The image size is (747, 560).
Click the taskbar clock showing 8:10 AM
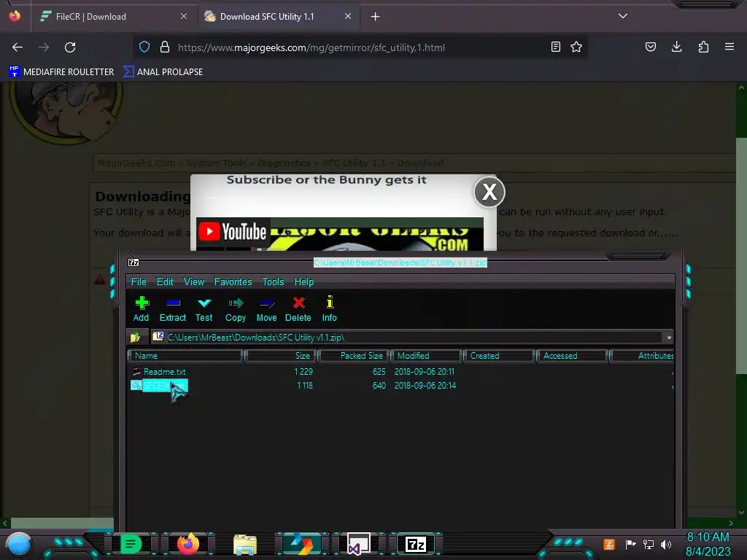708,544
